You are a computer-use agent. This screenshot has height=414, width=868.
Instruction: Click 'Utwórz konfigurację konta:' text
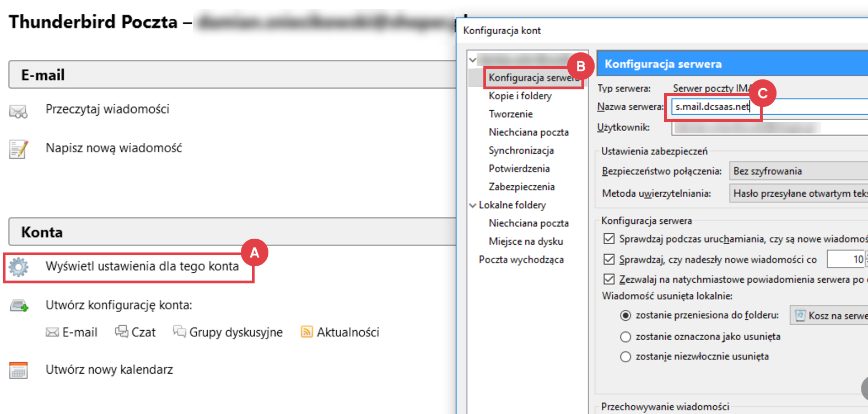click(x=119, y=305)
